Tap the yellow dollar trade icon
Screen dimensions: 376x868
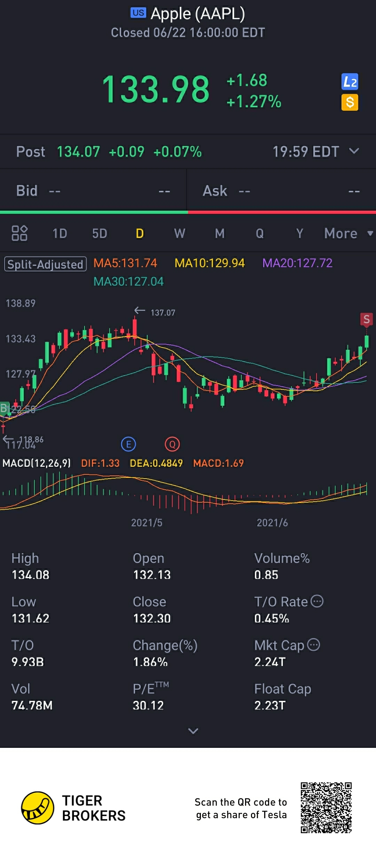coord(350,102)
